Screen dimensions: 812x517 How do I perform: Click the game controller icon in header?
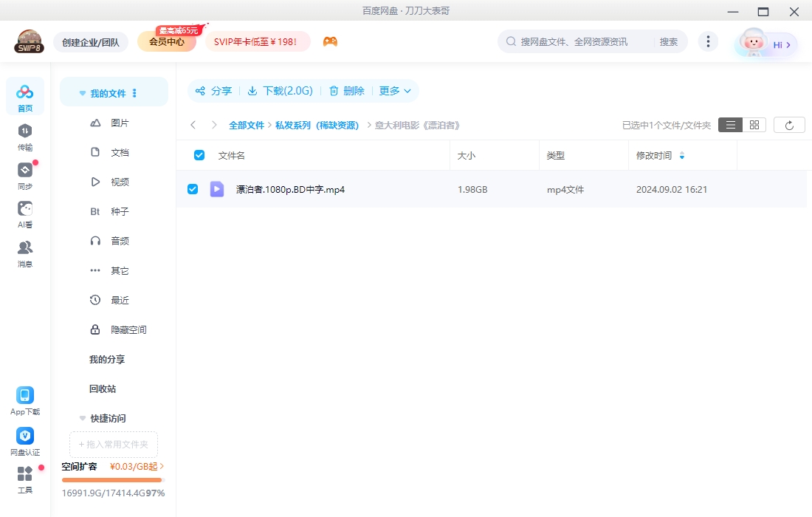click(x=330, y=42)
